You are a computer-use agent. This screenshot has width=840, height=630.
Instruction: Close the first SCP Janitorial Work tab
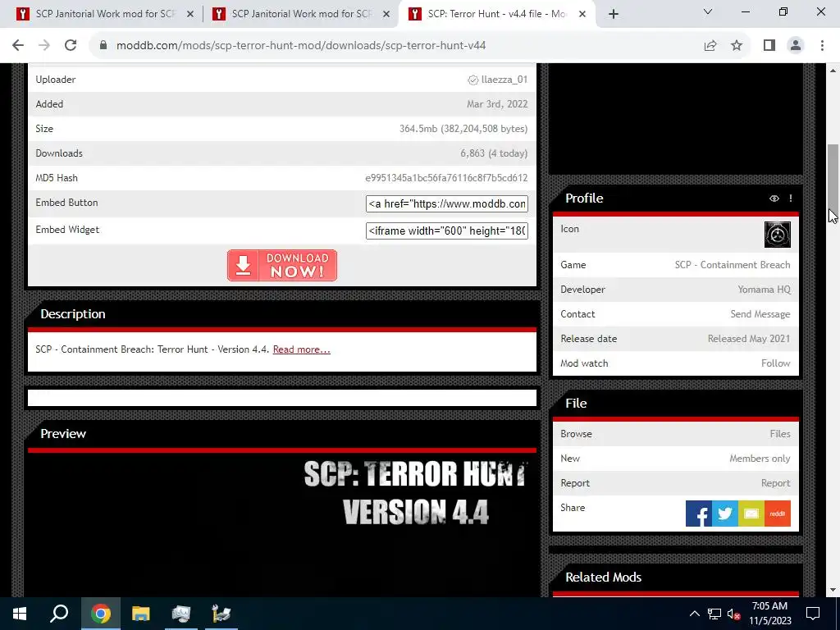tap(189, 15)
